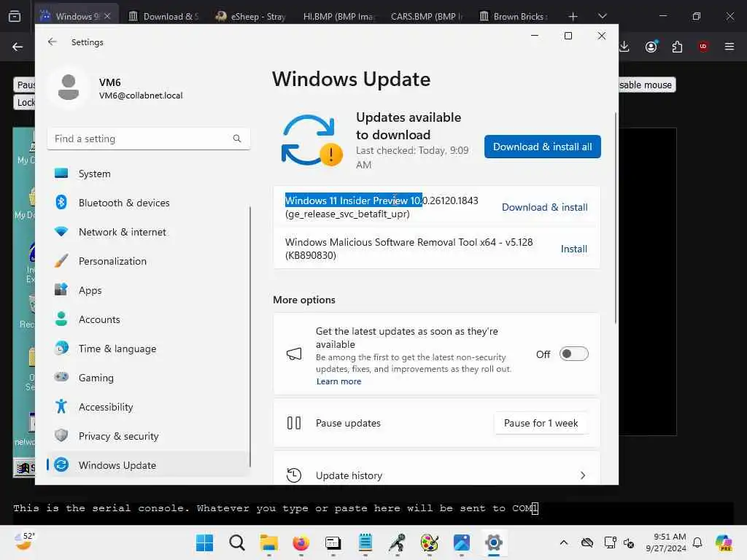747x560 pixels.
Task: Open Windows Start button on taskbar
Action: 205,542
